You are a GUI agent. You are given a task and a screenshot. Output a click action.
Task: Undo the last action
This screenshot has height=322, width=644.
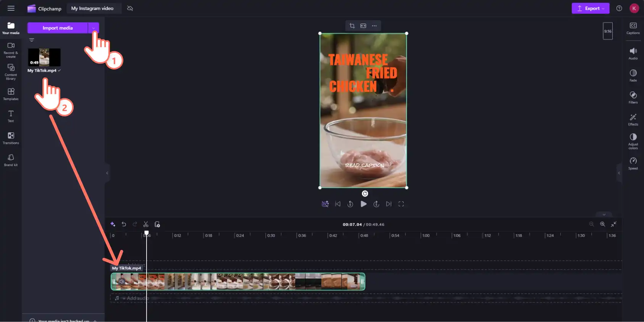[124, 224]
